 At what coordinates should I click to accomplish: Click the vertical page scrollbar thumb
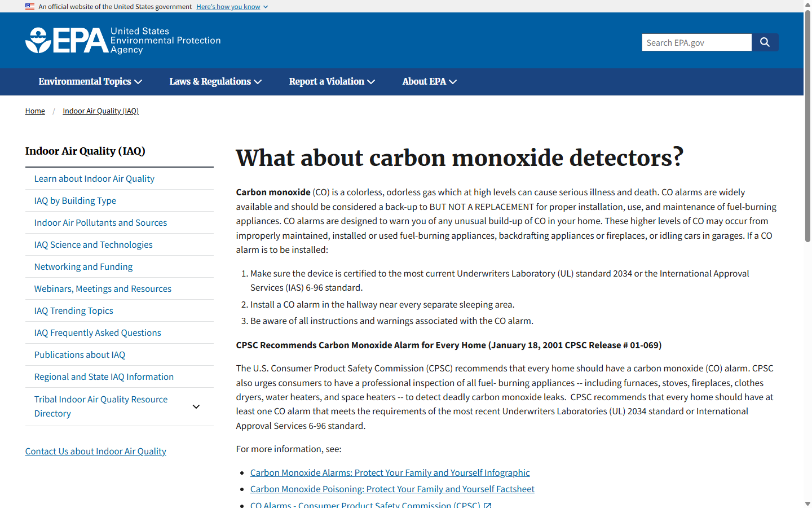807,125
